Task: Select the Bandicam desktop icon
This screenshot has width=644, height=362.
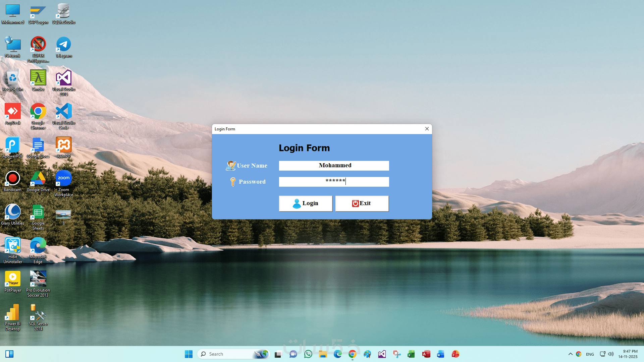Action: click(13, 181)
